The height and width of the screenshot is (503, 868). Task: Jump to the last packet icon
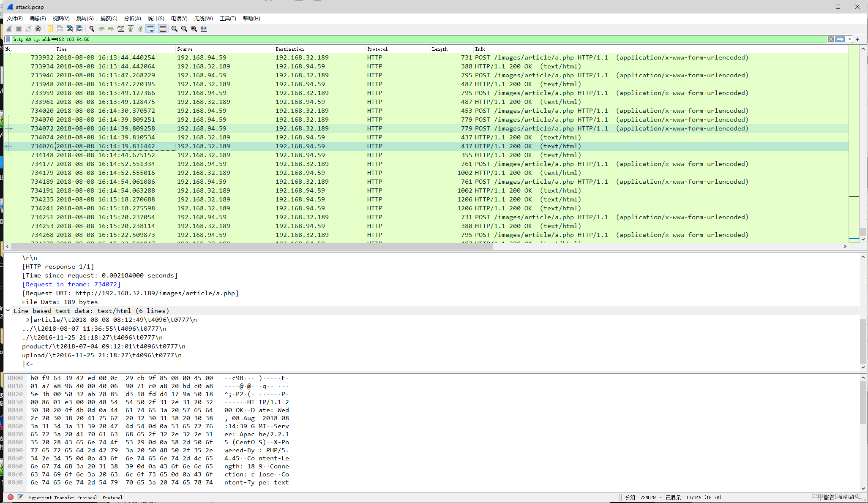click(x=140, y=29)
